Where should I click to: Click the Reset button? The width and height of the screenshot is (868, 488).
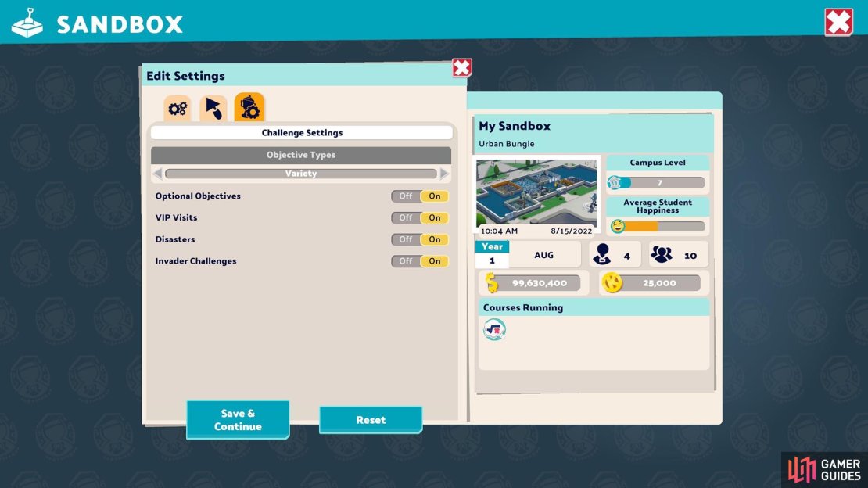click(x=371, y=420)
